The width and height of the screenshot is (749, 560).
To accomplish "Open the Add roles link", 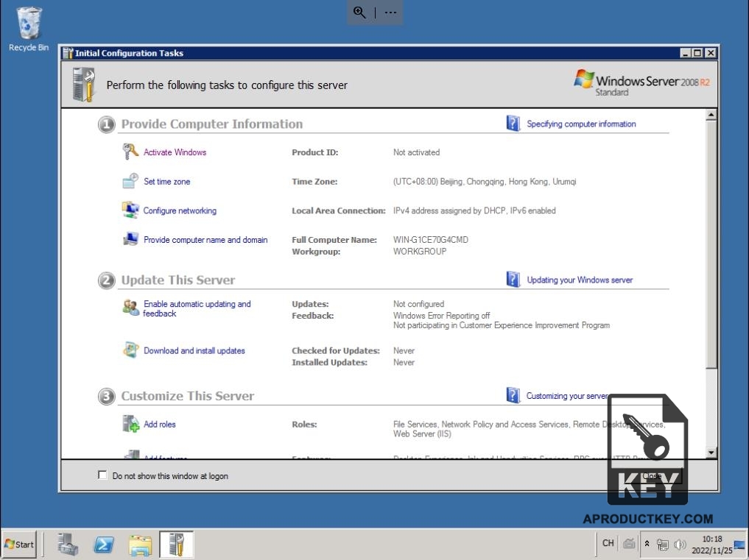I will [x=160, y=424].
